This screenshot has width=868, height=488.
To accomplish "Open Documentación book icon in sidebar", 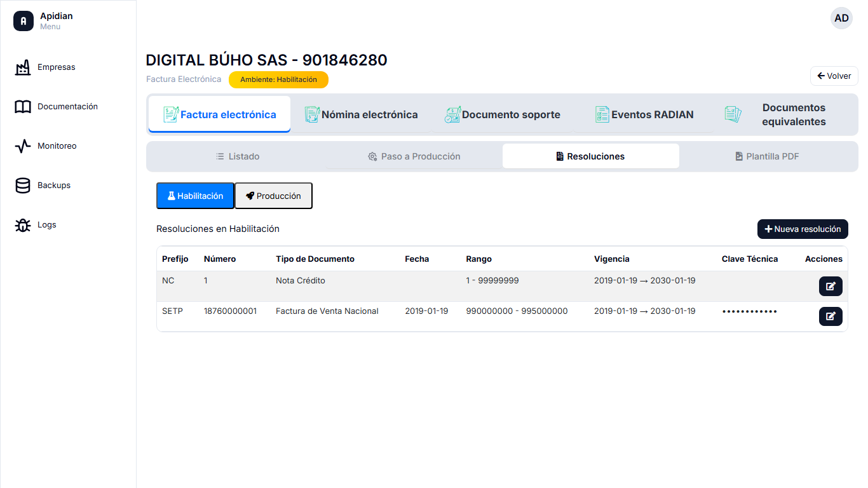I will [x=23, y=107].
